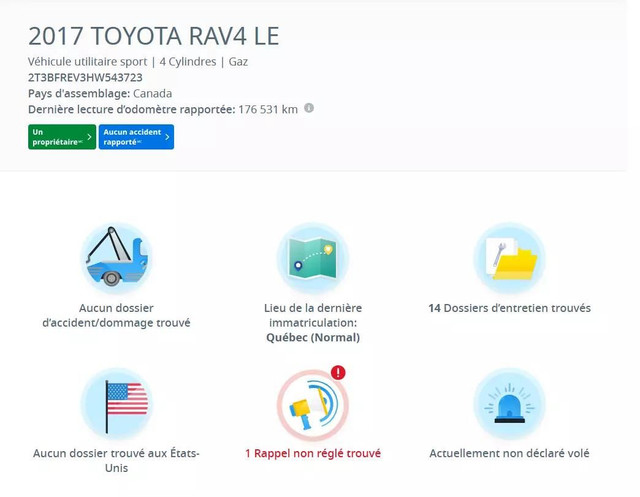Click the megaphone recall icon

pyautogui.click(x=313, y=406)
